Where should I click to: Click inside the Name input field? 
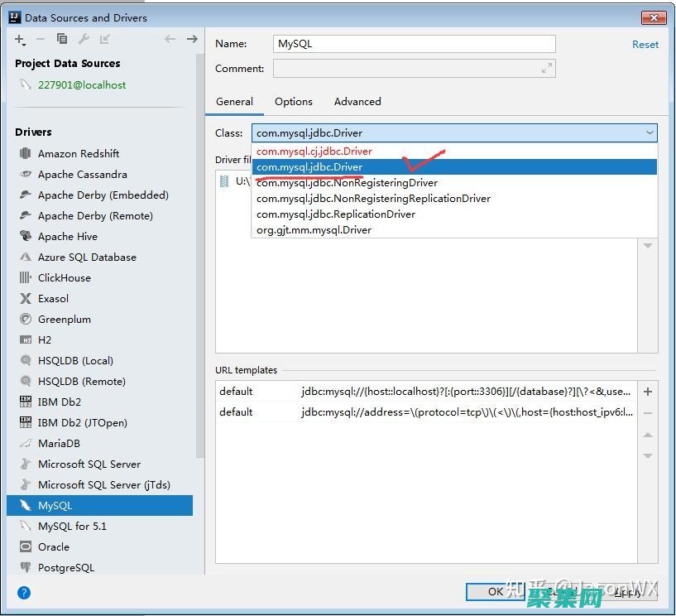[414, 44]
